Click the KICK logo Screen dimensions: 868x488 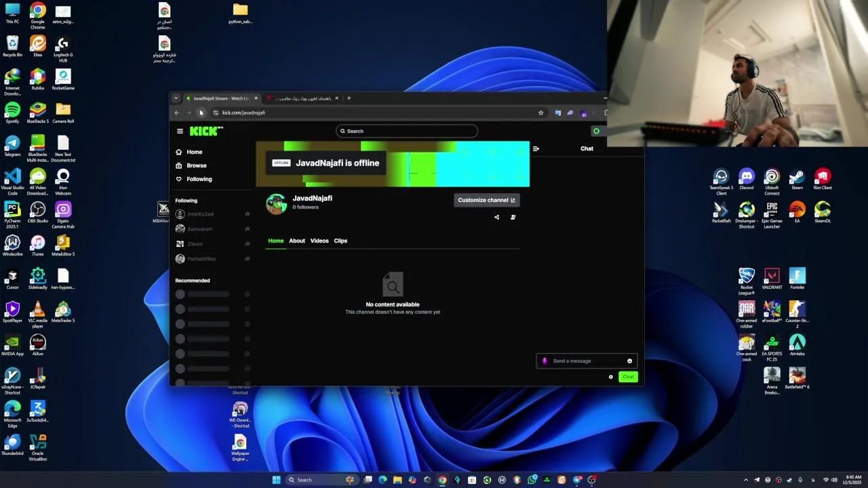[205, 131]
